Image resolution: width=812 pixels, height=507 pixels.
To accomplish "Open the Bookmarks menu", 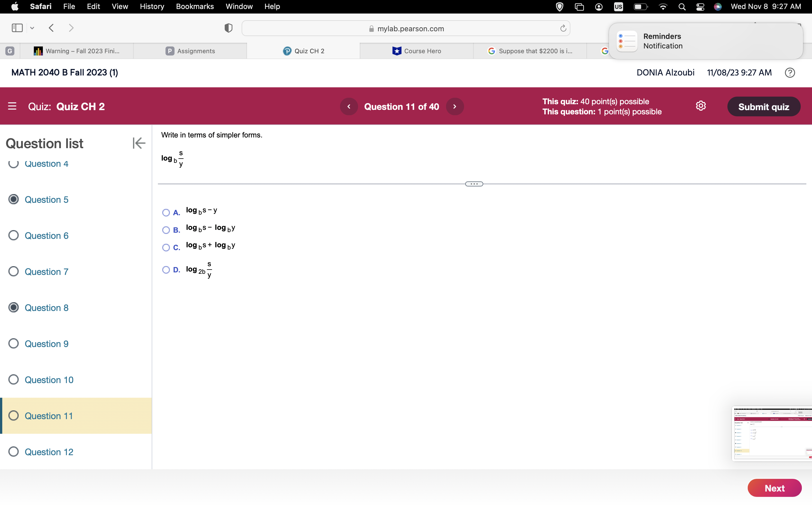I will pos(195,6).
